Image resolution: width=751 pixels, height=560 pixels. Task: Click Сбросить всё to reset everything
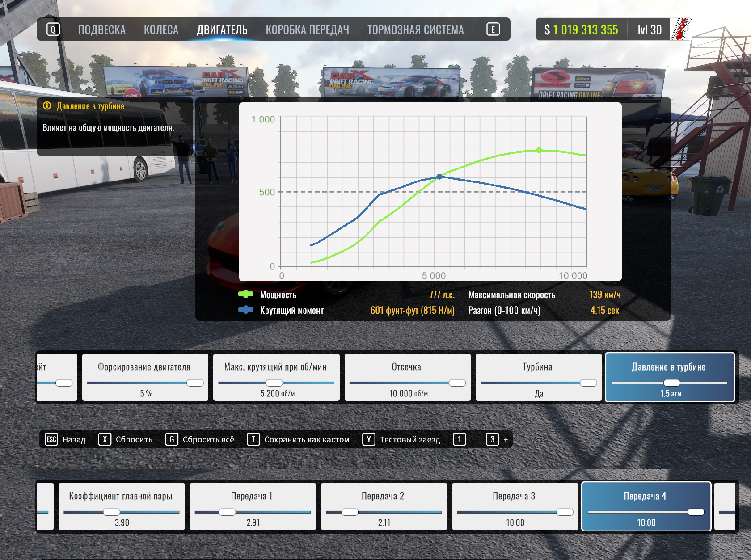click(208, 439)
